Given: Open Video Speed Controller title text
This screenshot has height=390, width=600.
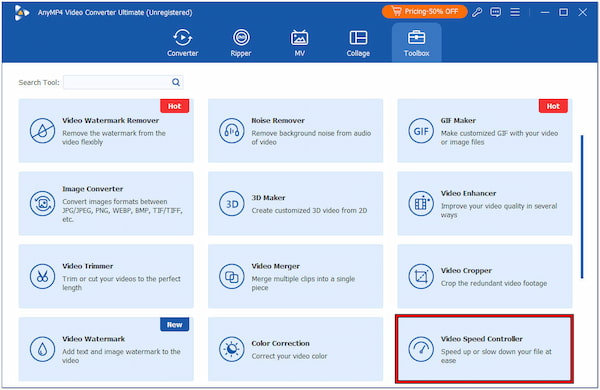Looking at the screenshot, I should (481, 339).
